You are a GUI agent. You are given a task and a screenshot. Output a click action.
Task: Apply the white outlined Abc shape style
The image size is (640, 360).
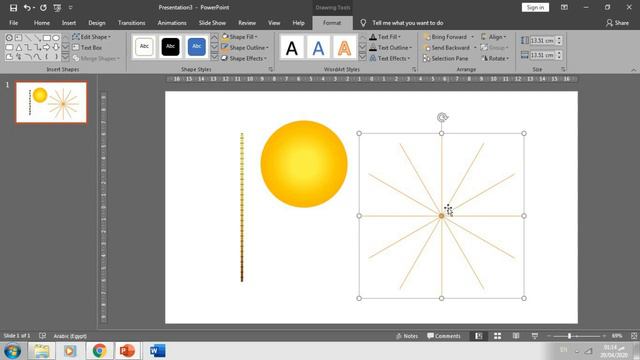click(144, 47)
